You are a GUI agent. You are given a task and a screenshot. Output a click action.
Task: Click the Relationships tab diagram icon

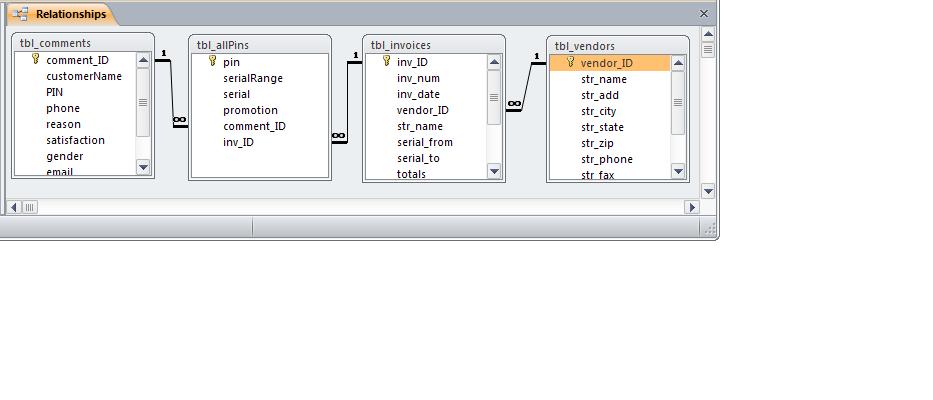tap(20, 14)
